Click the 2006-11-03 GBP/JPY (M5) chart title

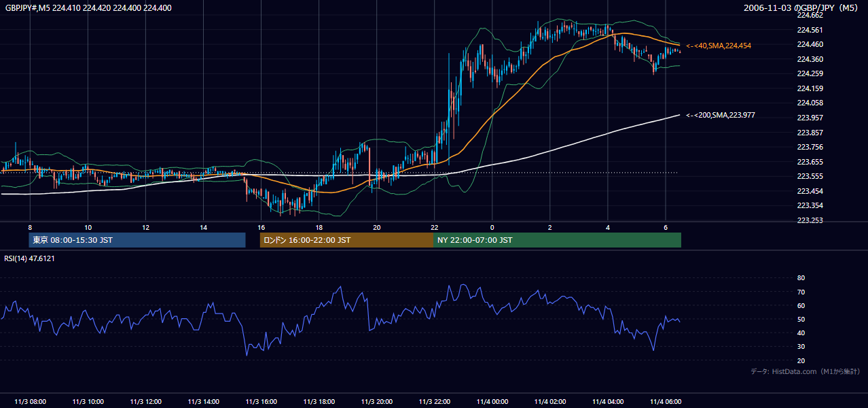(801, 8)
